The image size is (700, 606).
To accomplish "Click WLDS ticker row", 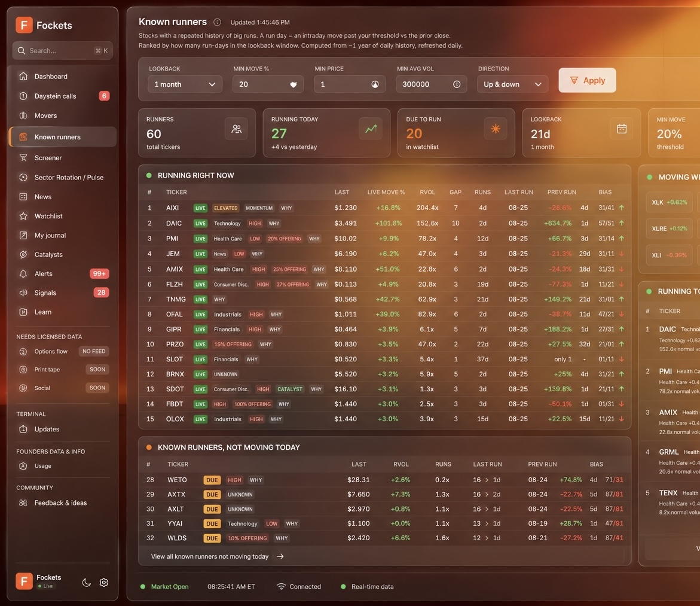I will point(384,538).
